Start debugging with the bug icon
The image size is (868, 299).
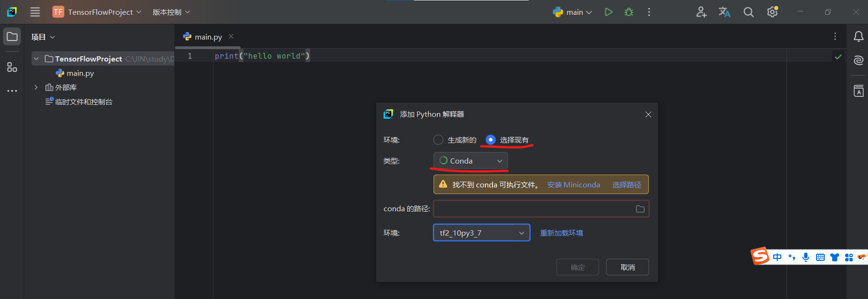[x=629, y=12]
